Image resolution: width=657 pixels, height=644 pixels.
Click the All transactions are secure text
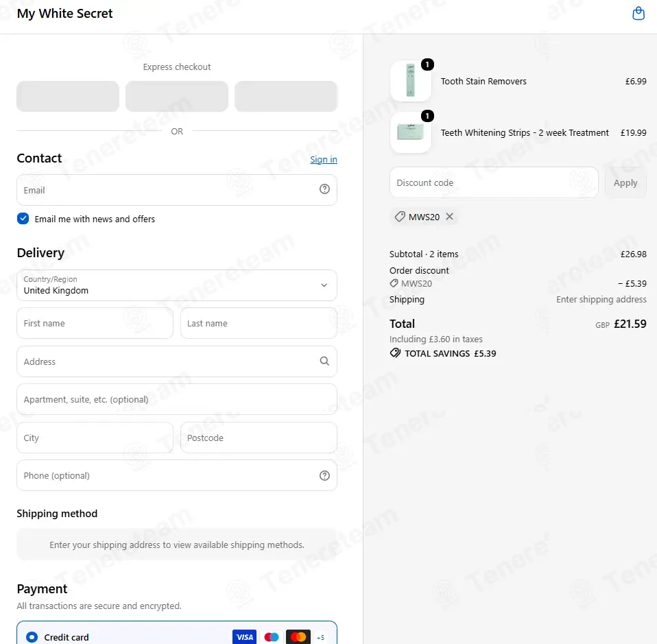[x=99, y=606]
